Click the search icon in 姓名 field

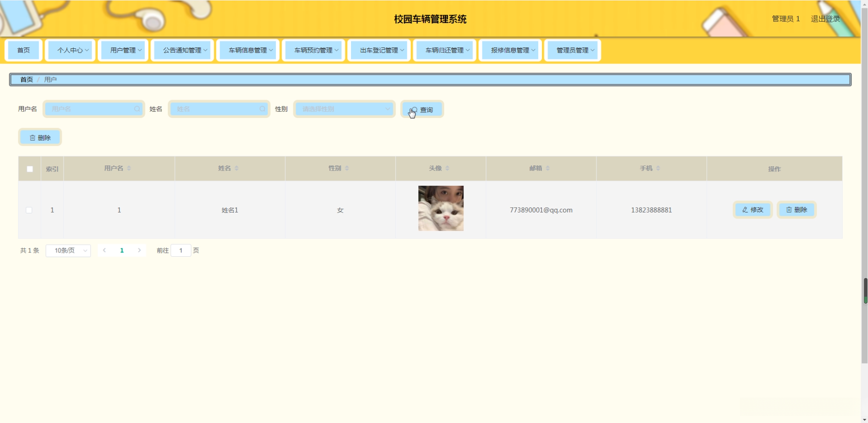pyautogui.click(x=262, y=109)
